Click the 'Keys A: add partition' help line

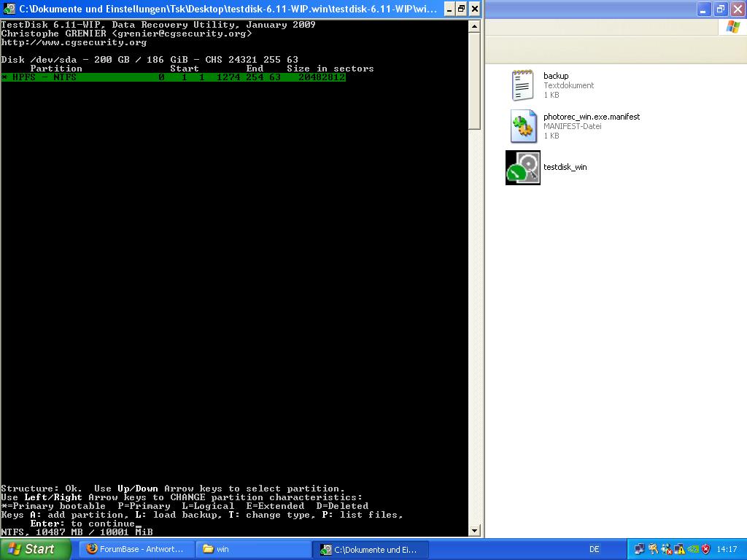click(x=202, y=515)
